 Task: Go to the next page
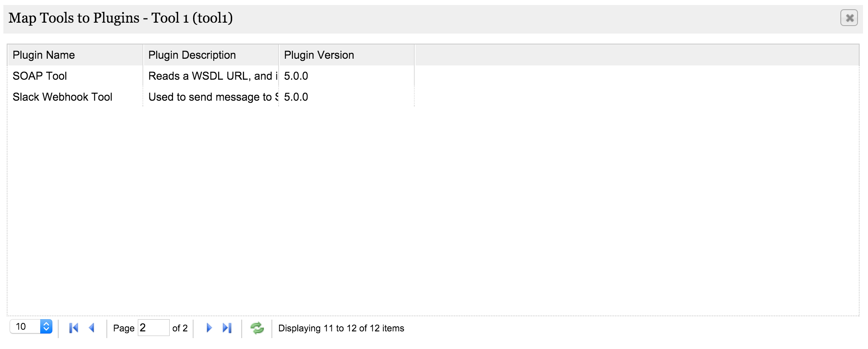tap(209, 328)
